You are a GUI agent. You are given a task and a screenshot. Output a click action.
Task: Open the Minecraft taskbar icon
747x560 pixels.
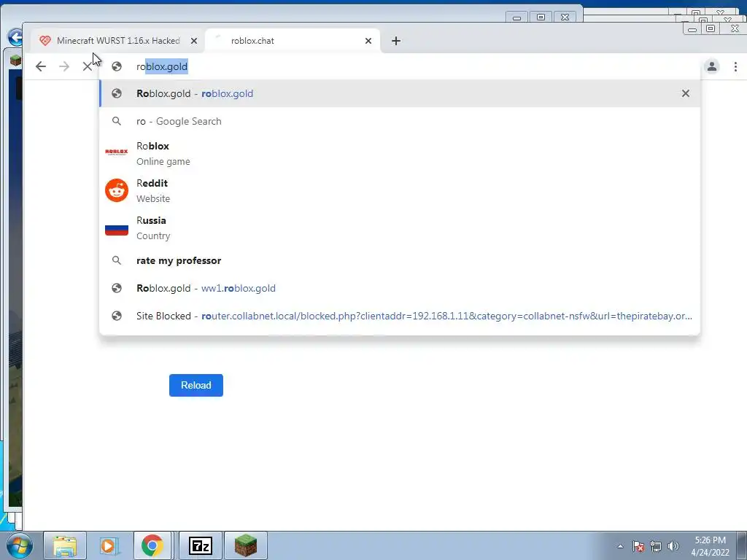(246, 545)
